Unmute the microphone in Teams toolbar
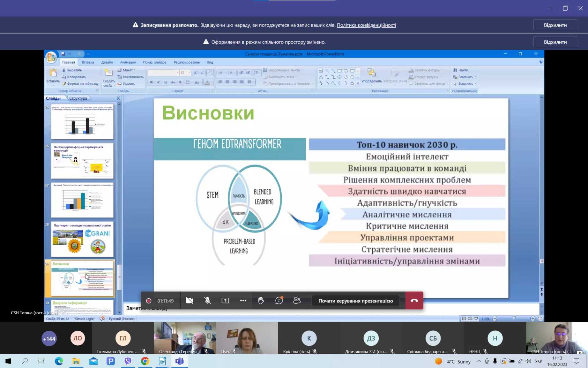 click(x=207, y=301)
